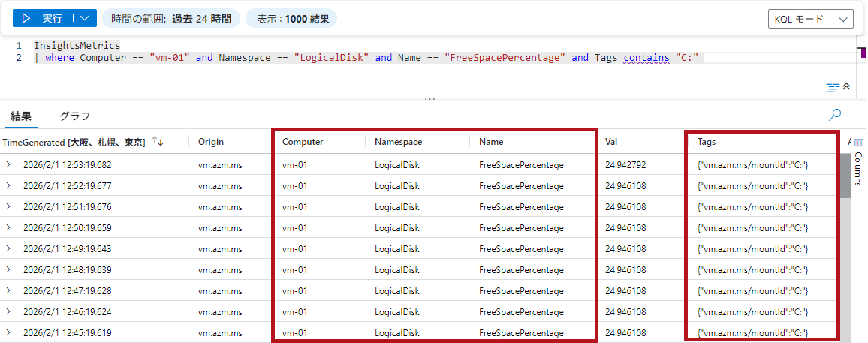Change the 時間の範囲 time range pill
The width and height of the screenshot is (868, 343).
pos(170,18)
